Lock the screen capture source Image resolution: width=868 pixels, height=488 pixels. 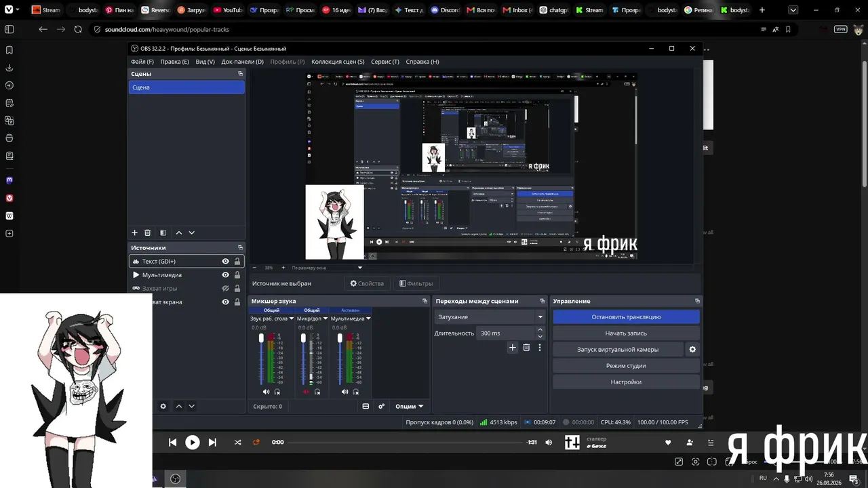[x=237, y=302]
